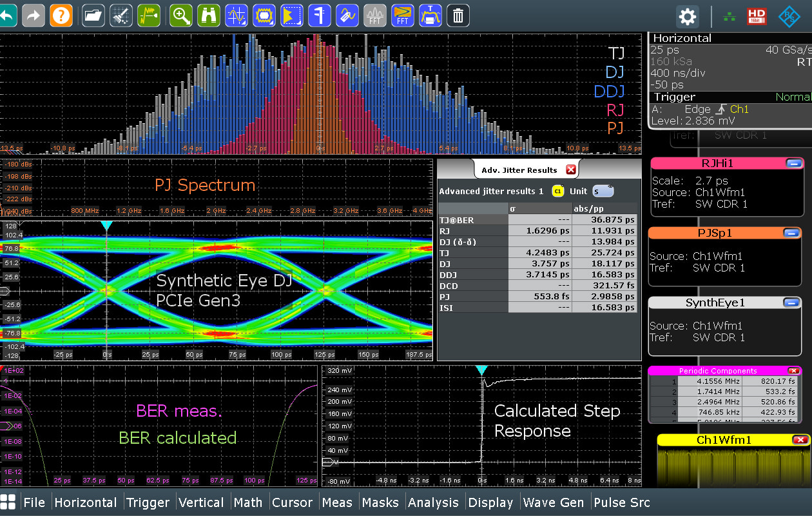Select the caliper measurement tool icon
This screenshot has height=516, width=812.
[x=319, y=15]
